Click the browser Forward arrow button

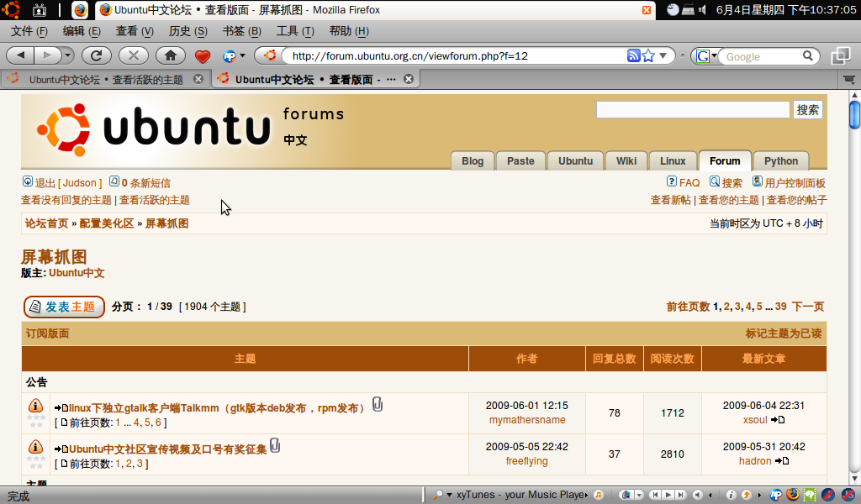click(x=47, y=55)
